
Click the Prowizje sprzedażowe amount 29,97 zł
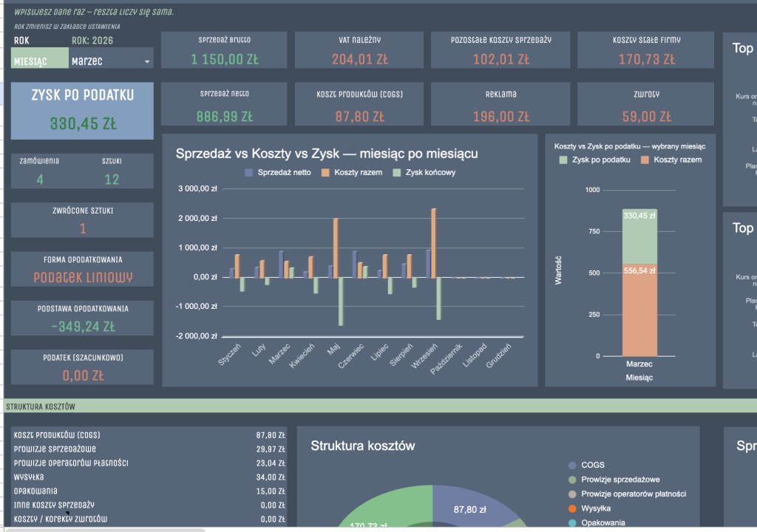271,449
